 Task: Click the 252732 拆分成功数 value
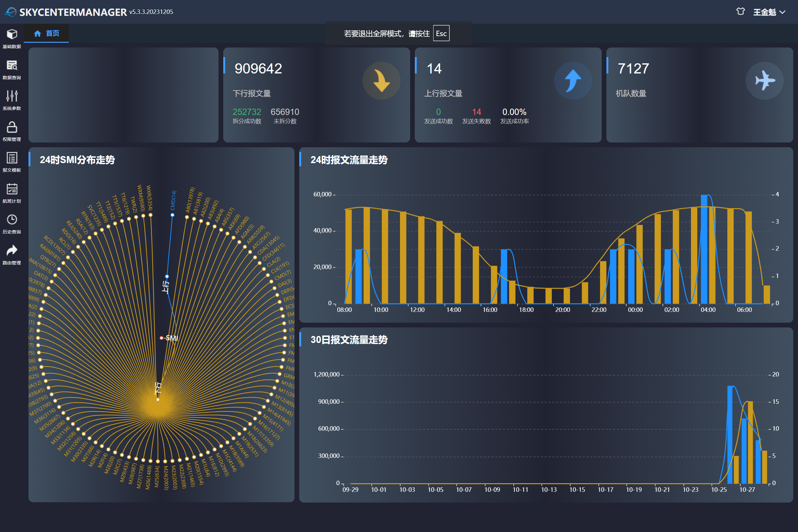[247, 112]
